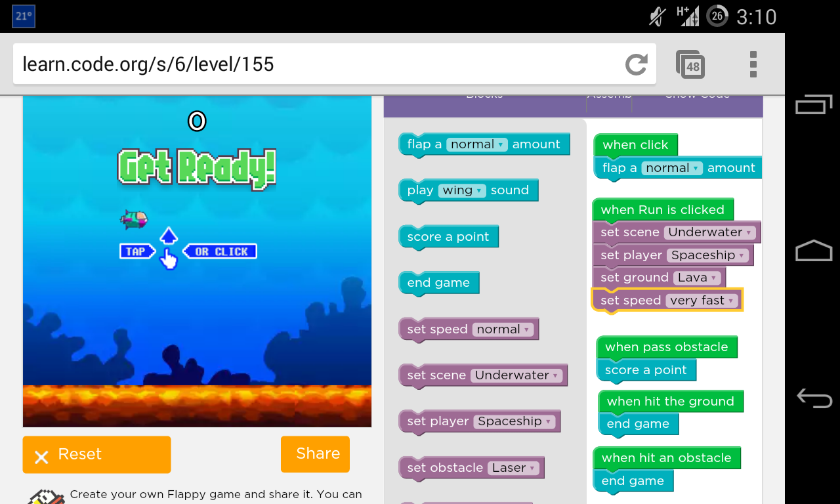Select end game under hit an obstacle
The image size is (840, 504).
click(x=633, y=481)
